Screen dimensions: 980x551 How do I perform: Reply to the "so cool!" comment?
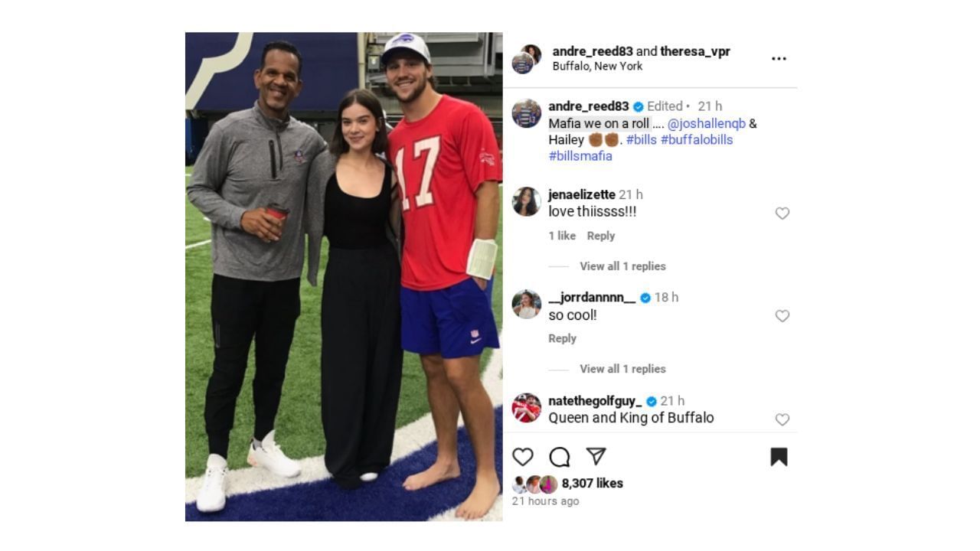[562, 338]
